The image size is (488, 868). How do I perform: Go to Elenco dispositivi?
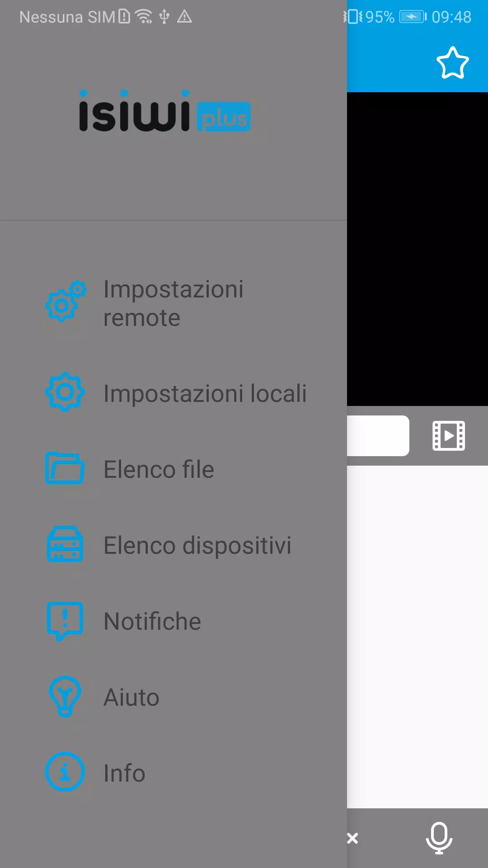(x=174, y=545)
